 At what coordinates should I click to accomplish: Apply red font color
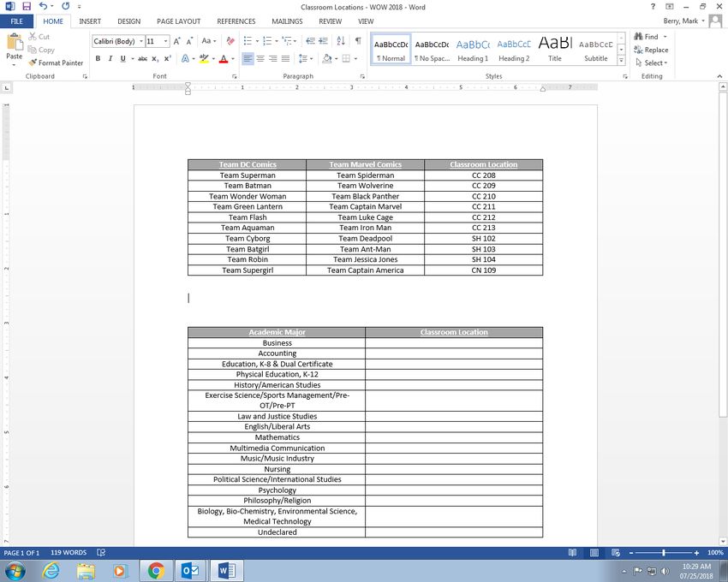coord(224,58)
